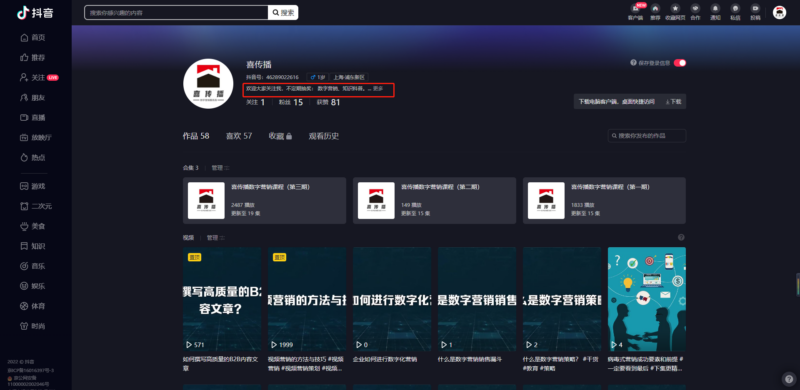The image size is (800, 390).
Task: Open pinned video with 1999 plays
Action: tap(307, 299)
